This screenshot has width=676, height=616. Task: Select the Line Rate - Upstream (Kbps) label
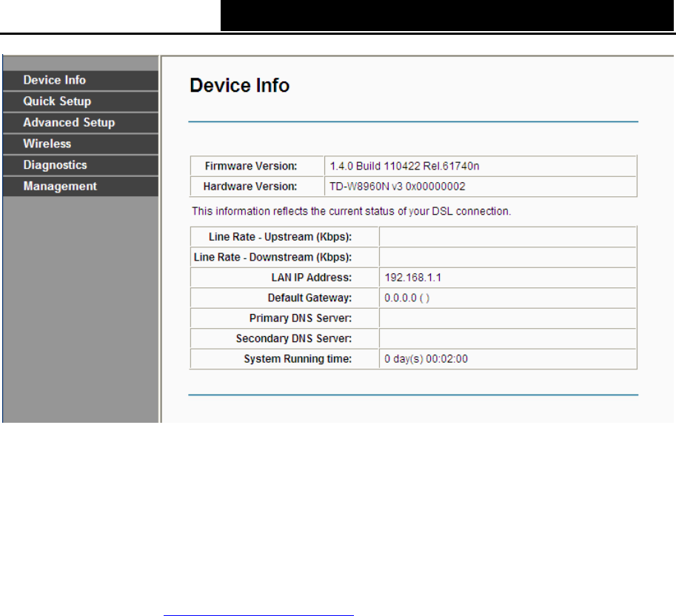tap(280, 237)
